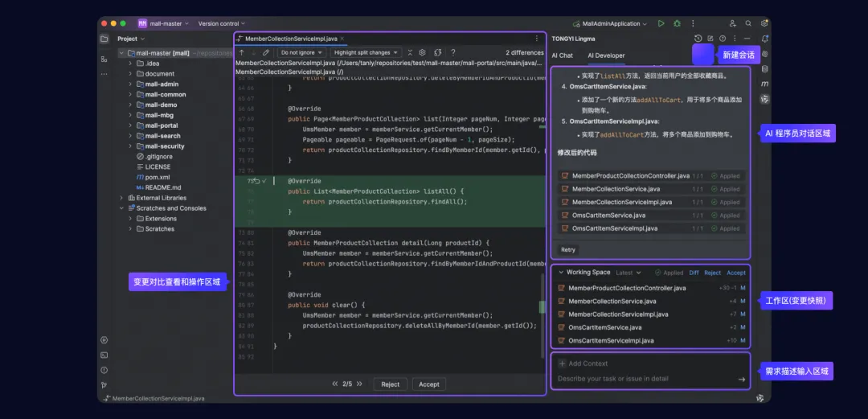Run MallAdminApplication with the green play icon
The height and width of the screenshot is (419, 868).
pos(661,24)
